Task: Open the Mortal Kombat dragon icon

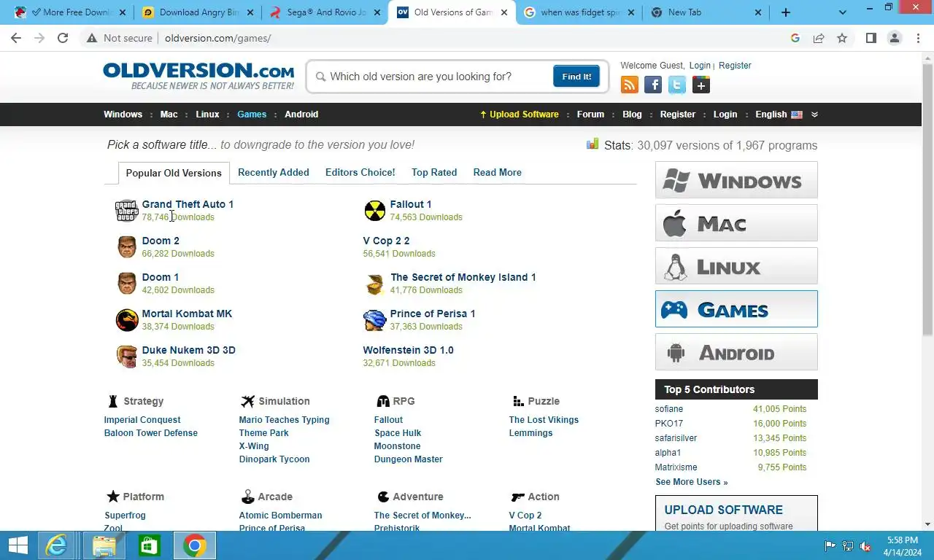Action: 127,320
